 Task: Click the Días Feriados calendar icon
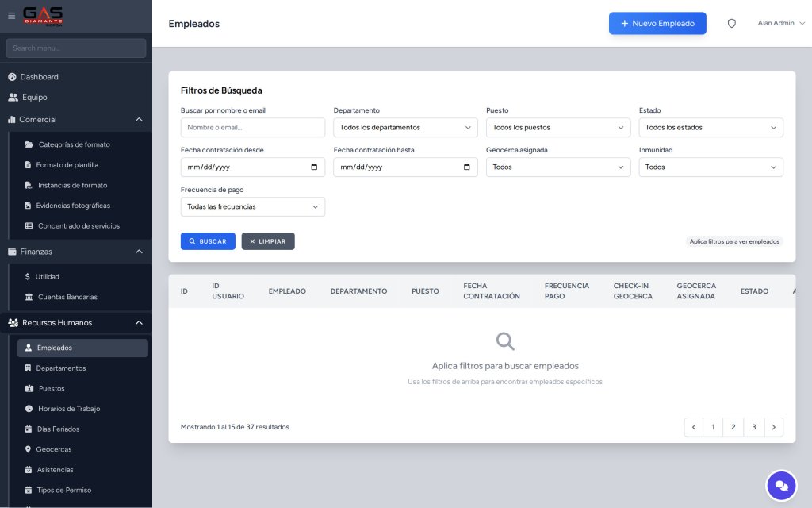[x=29, y=429]
